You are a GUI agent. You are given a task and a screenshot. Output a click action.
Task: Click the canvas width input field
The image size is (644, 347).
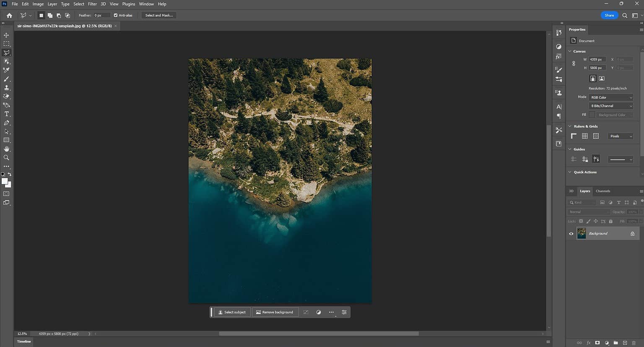[597, 60]
